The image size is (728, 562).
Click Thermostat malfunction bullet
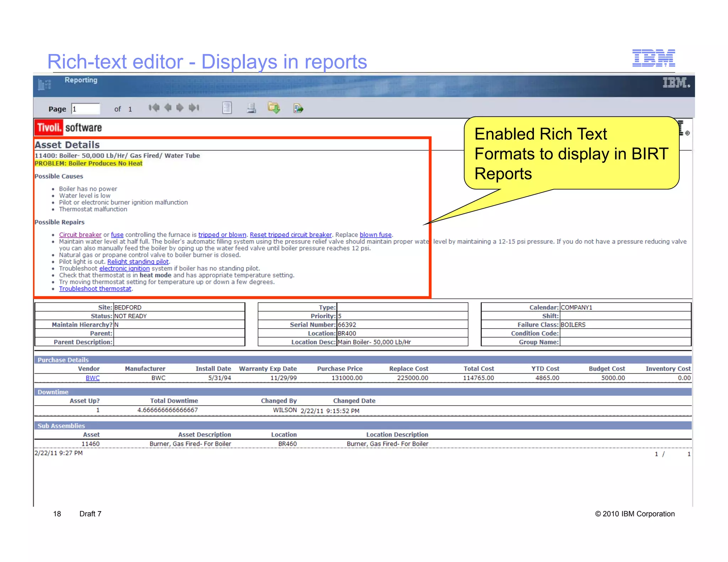(93, 209)
